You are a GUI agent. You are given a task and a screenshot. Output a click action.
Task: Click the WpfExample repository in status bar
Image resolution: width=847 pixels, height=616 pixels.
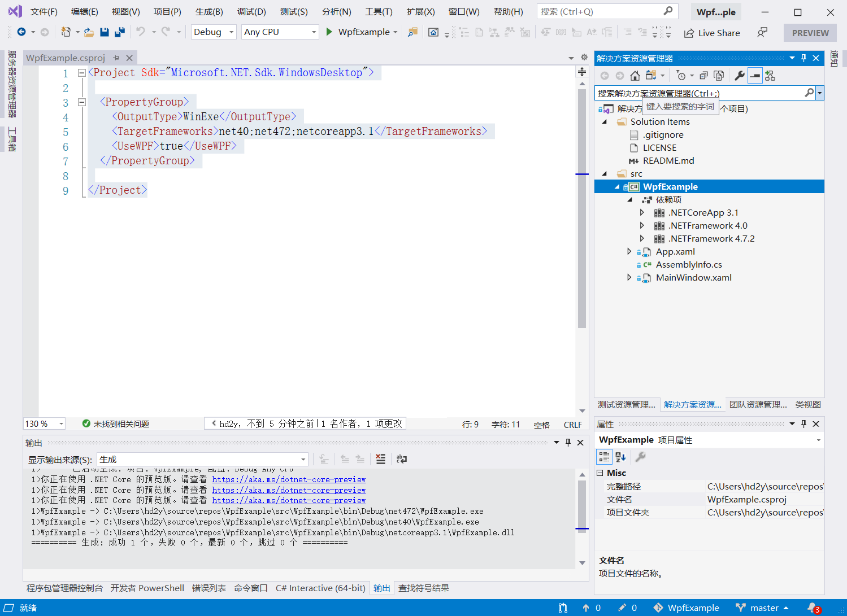[686, 608]
